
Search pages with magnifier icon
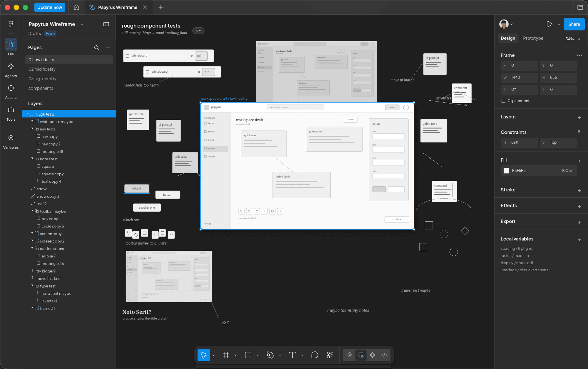96,47
